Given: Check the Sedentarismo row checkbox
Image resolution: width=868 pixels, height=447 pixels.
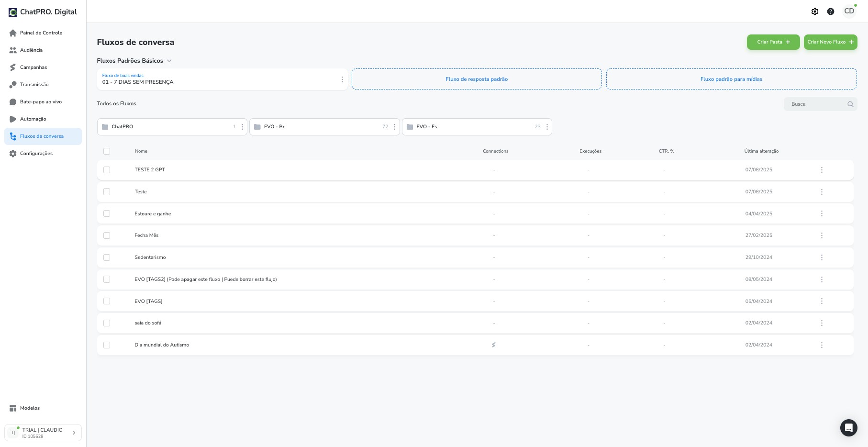Looking at the screenshot, I should [x=107, y=257].
